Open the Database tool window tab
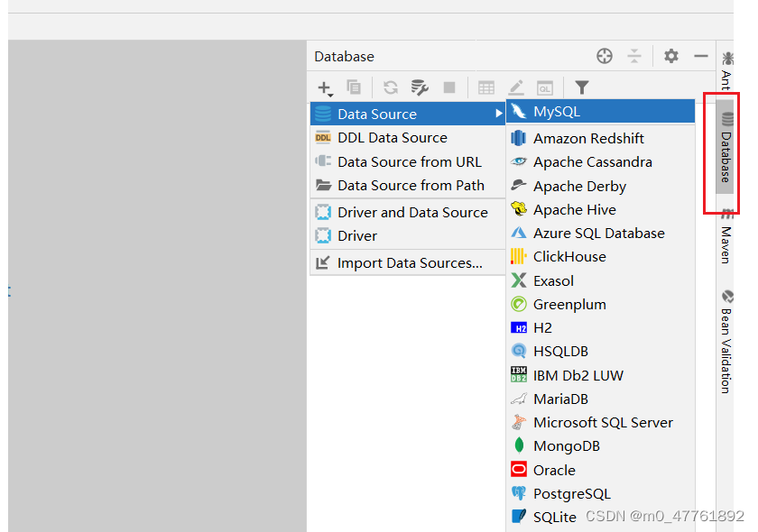The height and width of the screenshot is (532, 758). click(726, 147)
